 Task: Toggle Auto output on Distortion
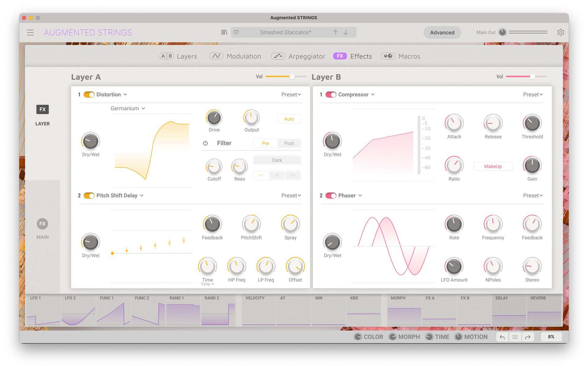pos(289,119)
